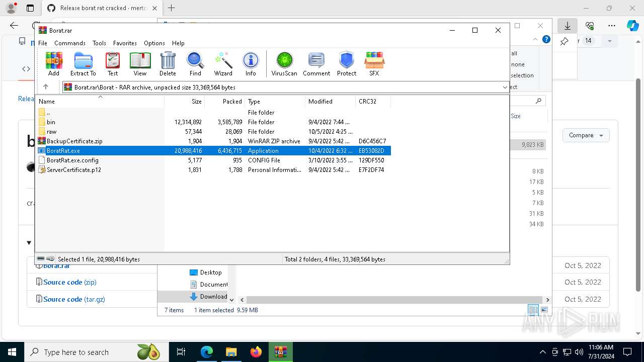This screenshot has height=362, width=644.
Task: Click the Windows Start button
Action: [12, 352]
